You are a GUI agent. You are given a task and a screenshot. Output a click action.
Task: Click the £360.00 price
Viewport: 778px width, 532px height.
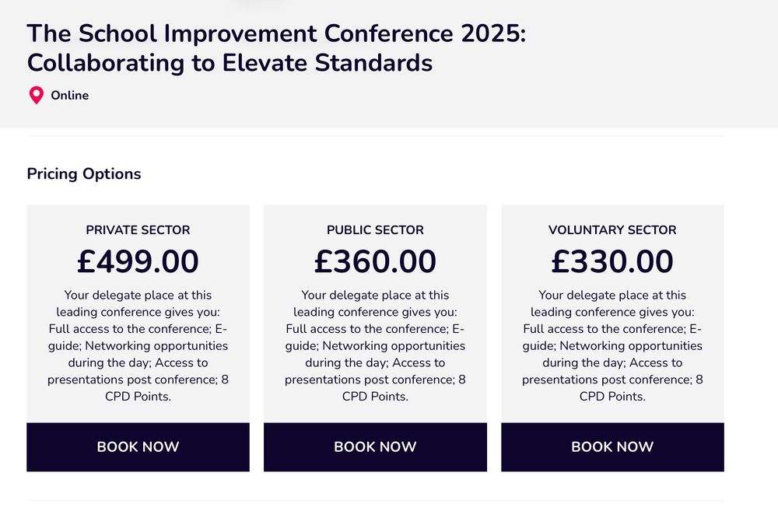click(375, 261)
